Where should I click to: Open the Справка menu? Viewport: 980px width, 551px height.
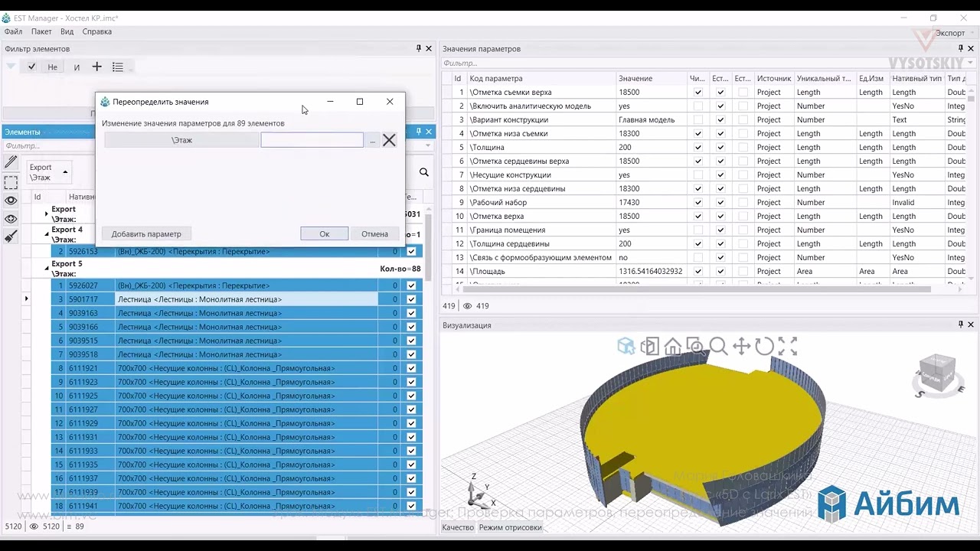point(97,31)
